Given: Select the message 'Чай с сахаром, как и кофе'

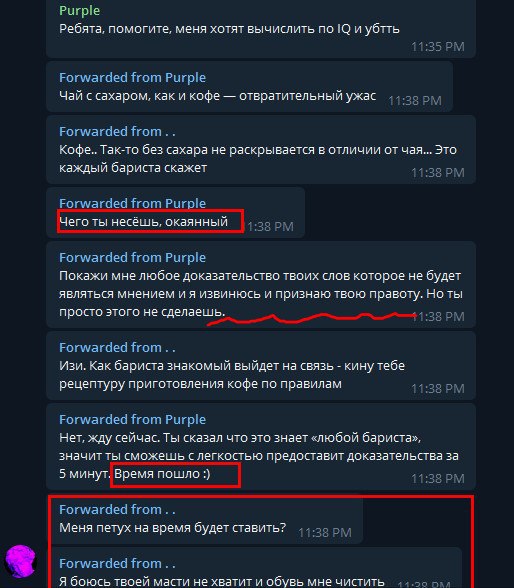Looking at the screenshot, I should coord(217,96).
